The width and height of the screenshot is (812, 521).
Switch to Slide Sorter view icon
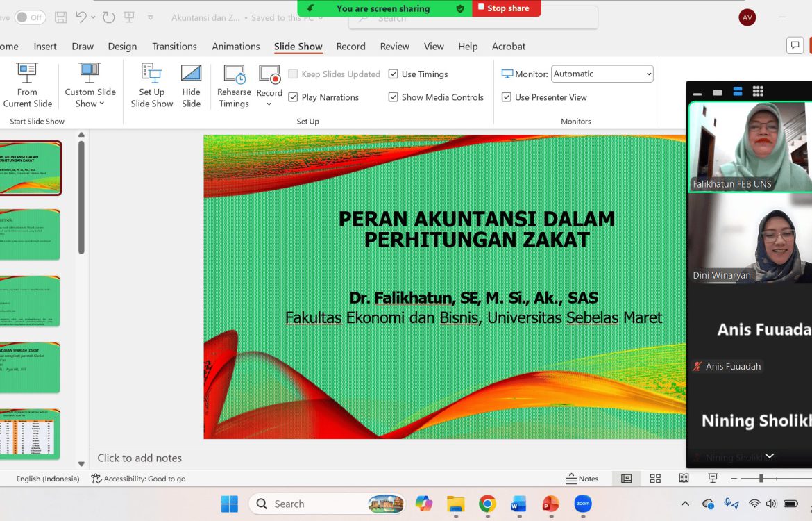[x=655, y=479]
